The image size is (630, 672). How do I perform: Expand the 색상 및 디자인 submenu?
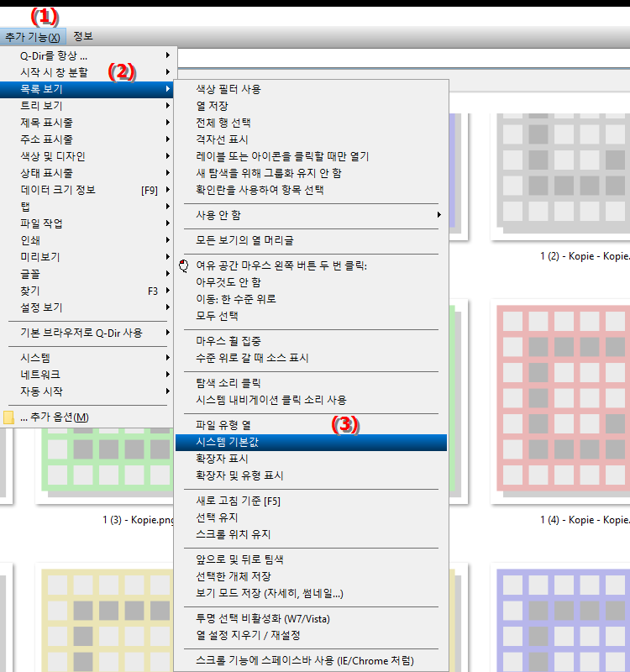click(x=88, y=156)
